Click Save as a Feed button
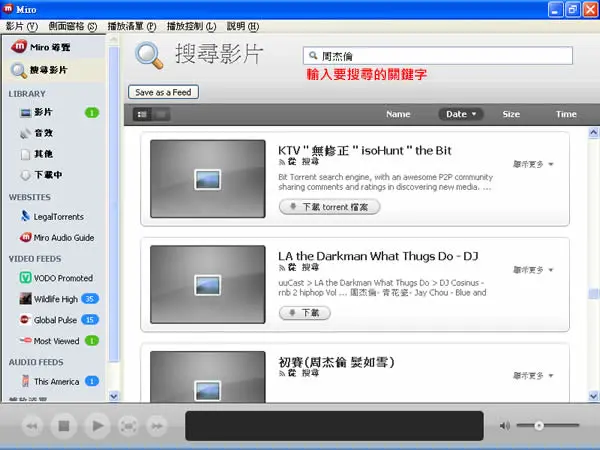 pos(163,92)
